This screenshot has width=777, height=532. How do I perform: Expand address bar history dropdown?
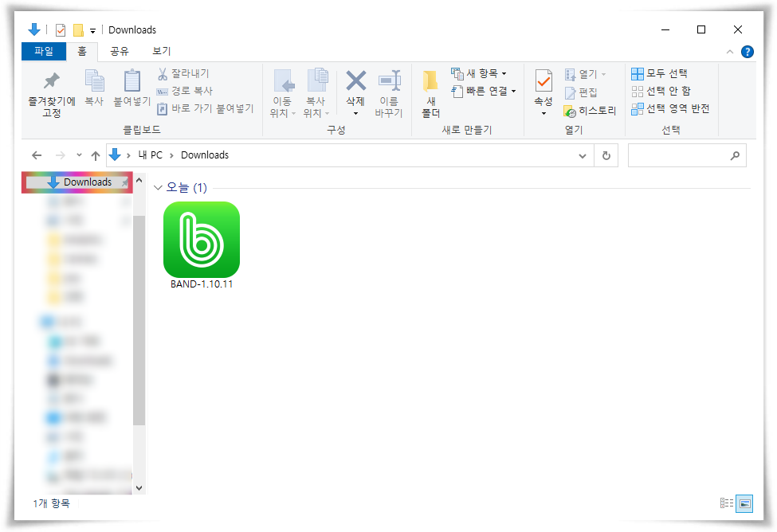click(583, 155)
